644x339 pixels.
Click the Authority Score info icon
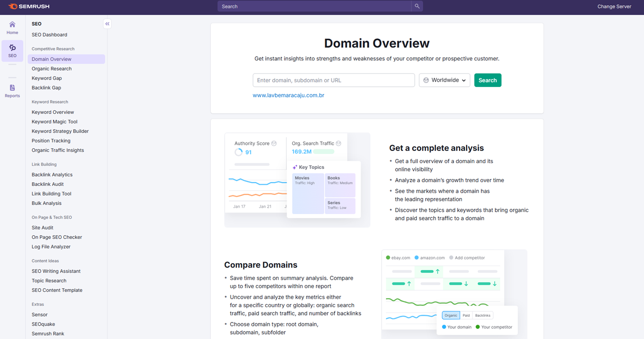[x=274, y=144]
